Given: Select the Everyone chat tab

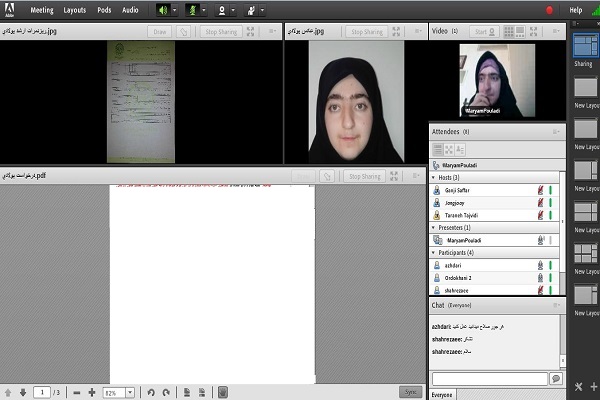Looking at the screenshot, I should coord(442,395).
